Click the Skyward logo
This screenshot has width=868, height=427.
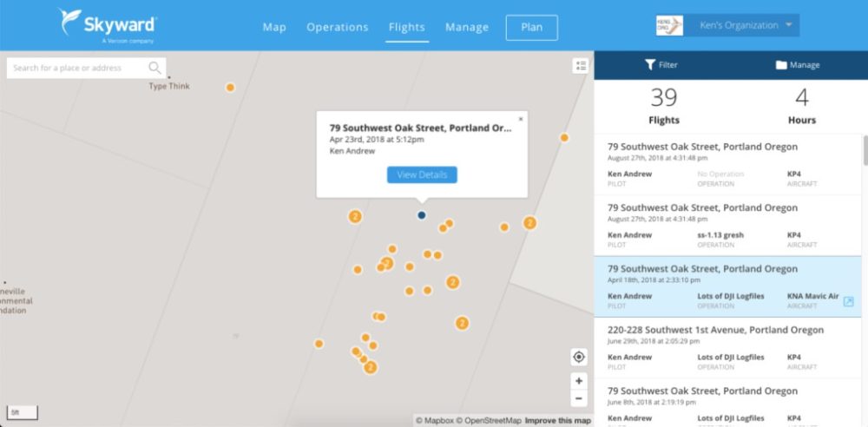tap(107, 24)
